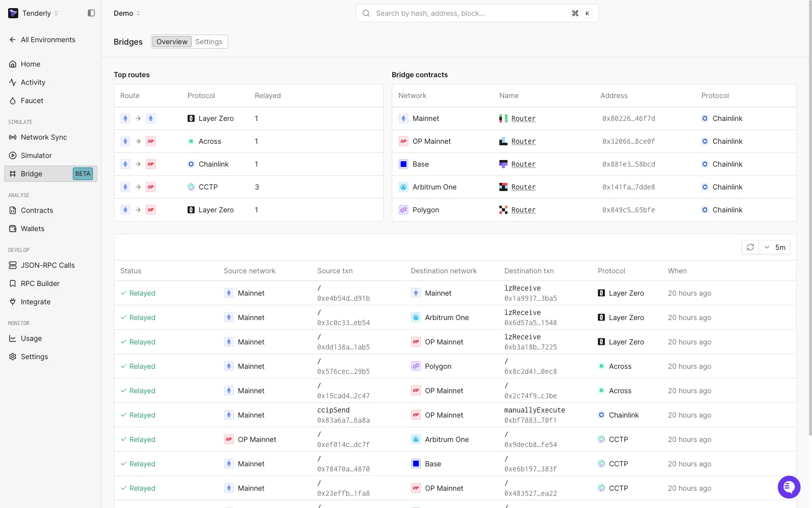
Task: Open Faucet in the sidebar
Action: click(51, 101)
